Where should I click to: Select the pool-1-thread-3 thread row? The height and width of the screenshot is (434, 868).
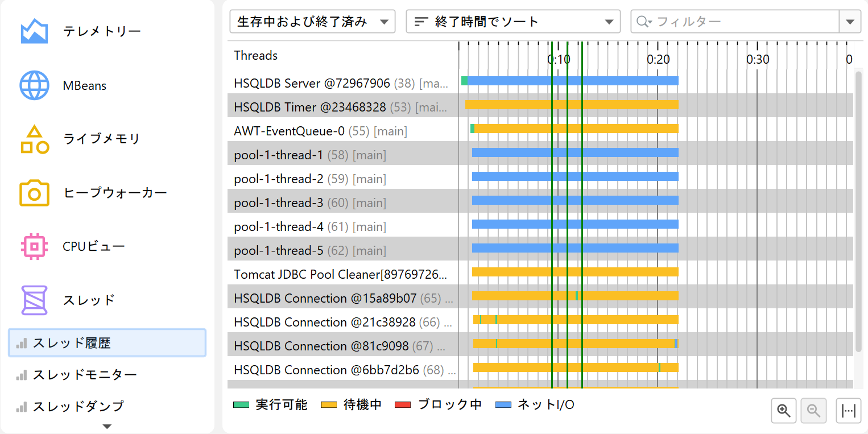[278, 203]
